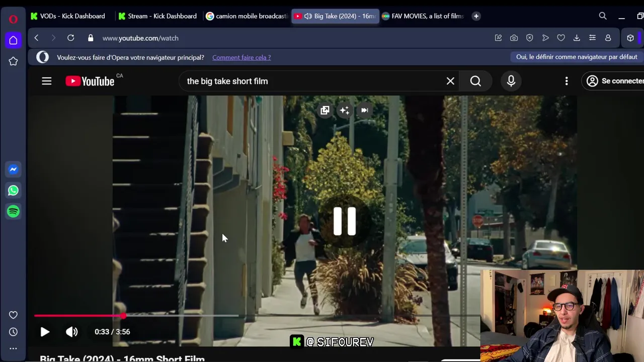The image size is (644, 362).
Task: Focus the YouTube search field
Action: 312,81
